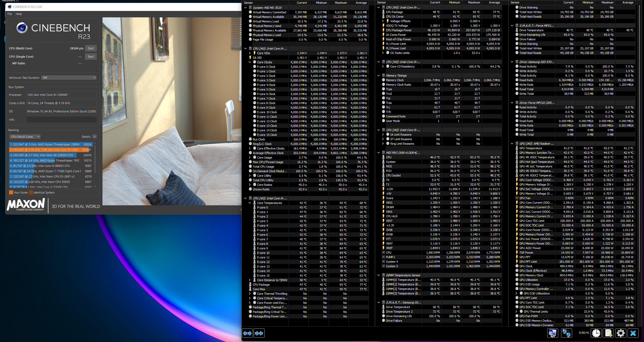Collapse the DIMM Temperature Sensor group
Screen dimensions: 644x342
(x=379, y=275)
